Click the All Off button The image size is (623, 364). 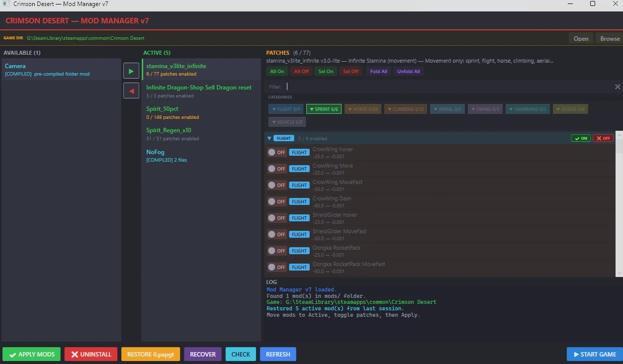pos(301,72)
